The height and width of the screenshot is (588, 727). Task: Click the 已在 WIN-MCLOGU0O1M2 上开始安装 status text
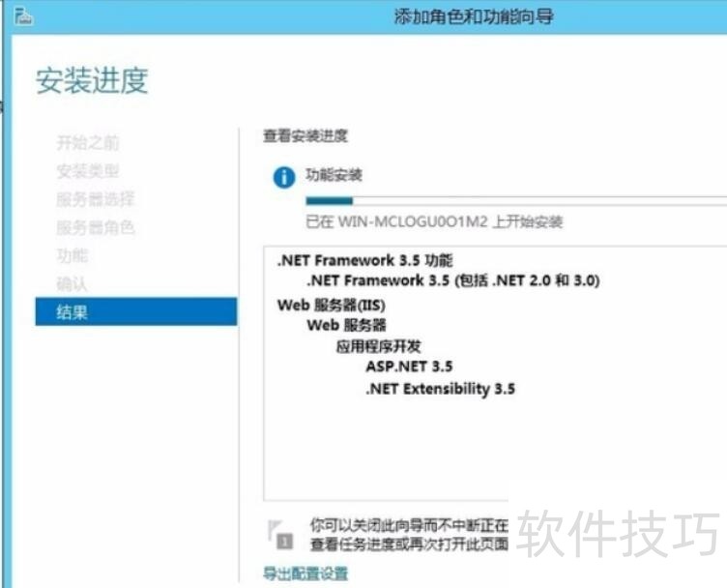pyautogui.click(x=434, y=221)
